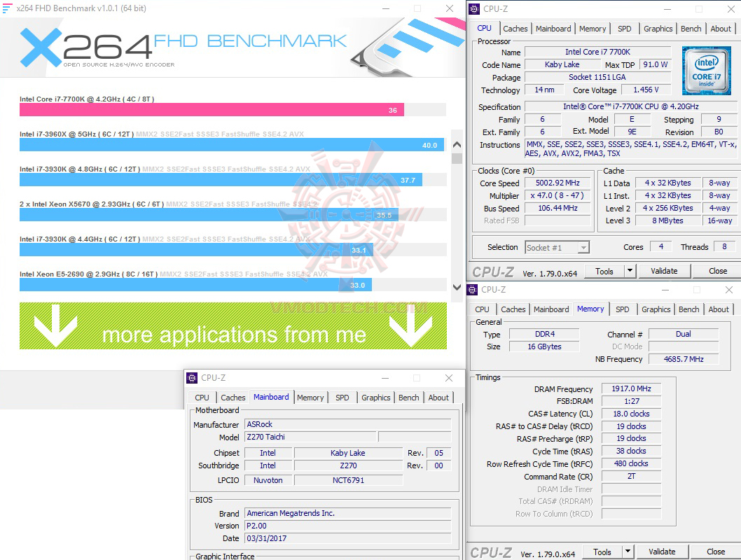This screenshot has height=560, width=741.
Task: Click the Tools button in the CPU window
Action: pyautogui.click(x=604, y=271)
